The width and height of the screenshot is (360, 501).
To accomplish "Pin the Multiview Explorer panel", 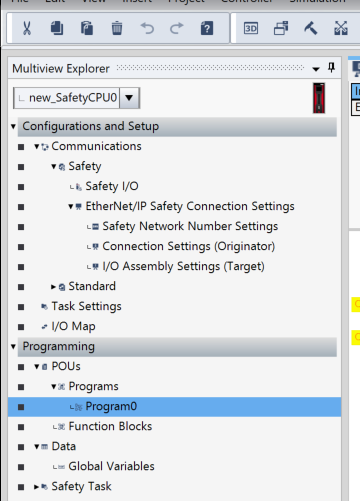I will (331, 67).
